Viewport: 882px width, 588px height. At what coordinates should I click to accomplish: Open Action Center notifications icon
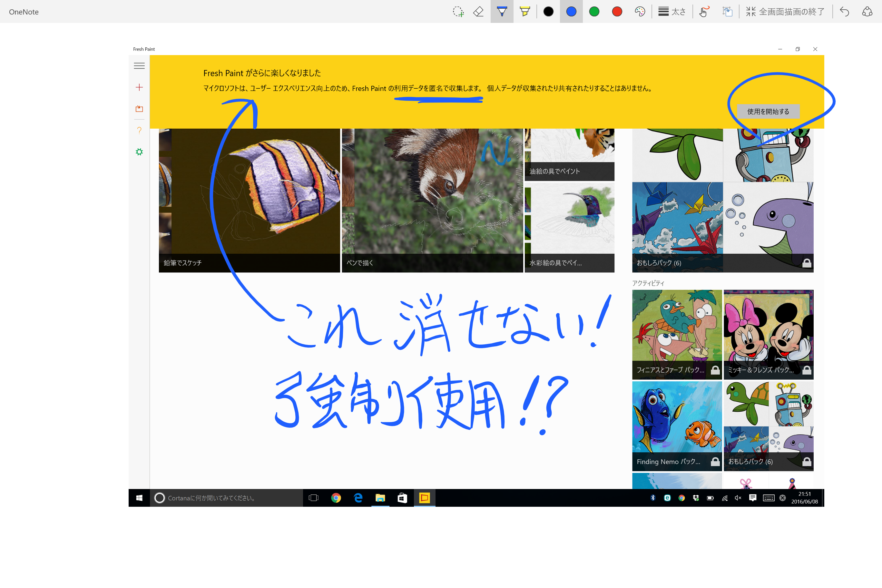tap(753, 498)
